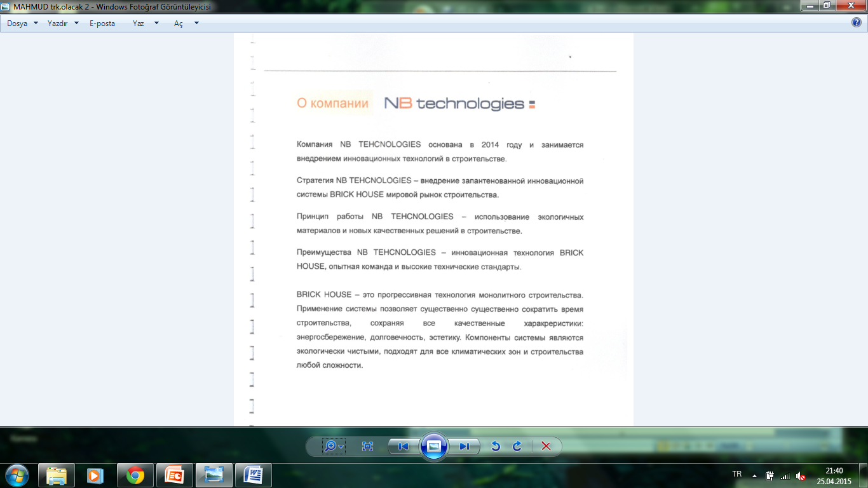The width and height of the screenshot is (868, 488).
Task: Open the Dosya menu
Action: click(17, 23)
